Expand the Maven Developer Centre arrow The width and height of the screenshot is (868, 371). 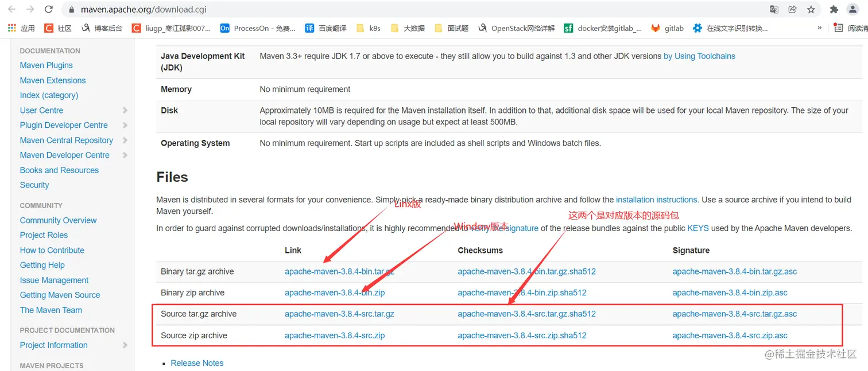click(x=125, y=155)
